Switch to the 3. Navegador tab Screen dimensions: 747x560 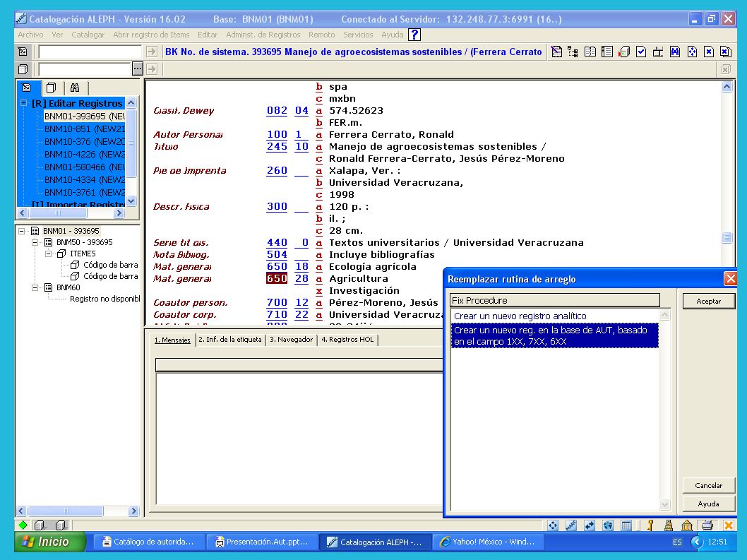click(291, 340)
